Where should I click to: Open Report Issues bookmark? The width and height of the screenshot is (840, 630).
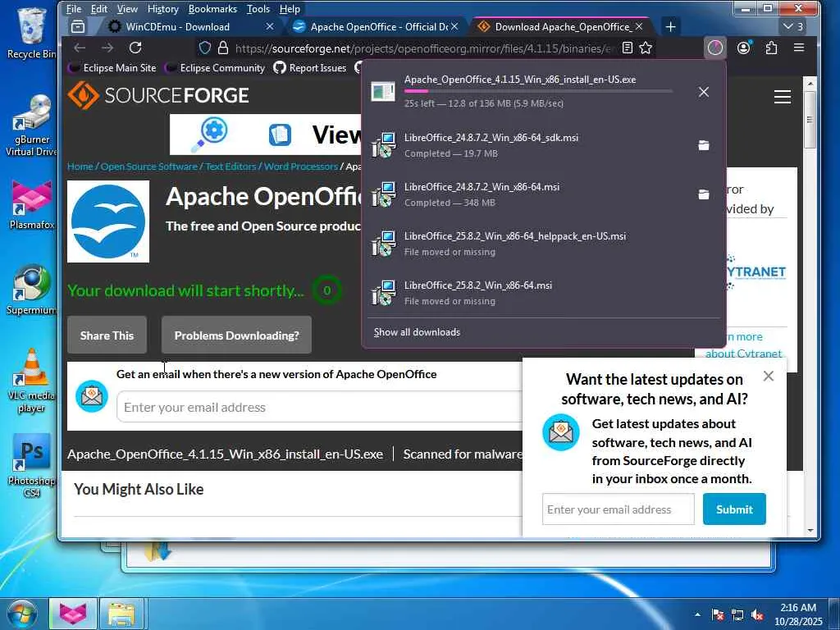pyautogui.click(x=309, y=67)
